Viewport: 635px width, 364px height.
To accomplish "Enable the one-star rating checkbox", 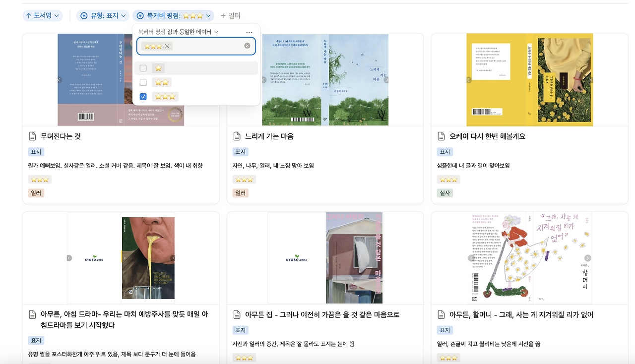I will pyautogui.click(x=143, y=68).
